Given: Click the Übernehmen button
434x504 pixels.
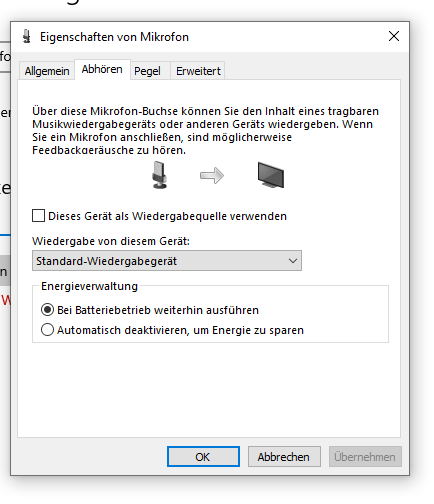Looking at the screenshot, I should click(x=365, y=457).
